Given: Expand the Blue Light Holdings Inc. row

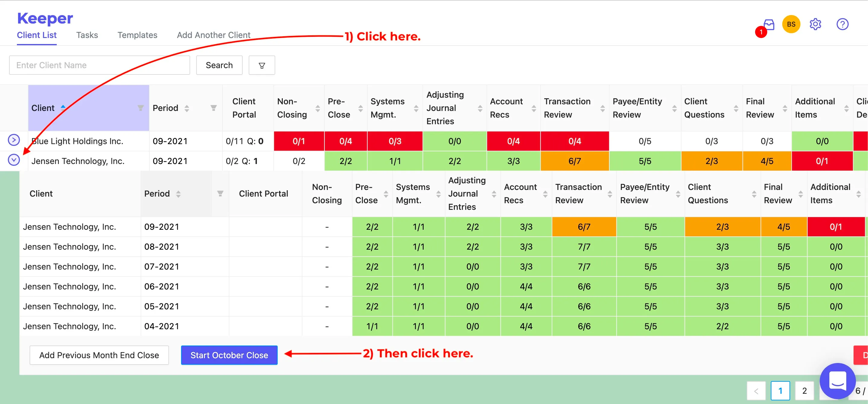Looking at the screenshot, I should click(x=14, y=140).
